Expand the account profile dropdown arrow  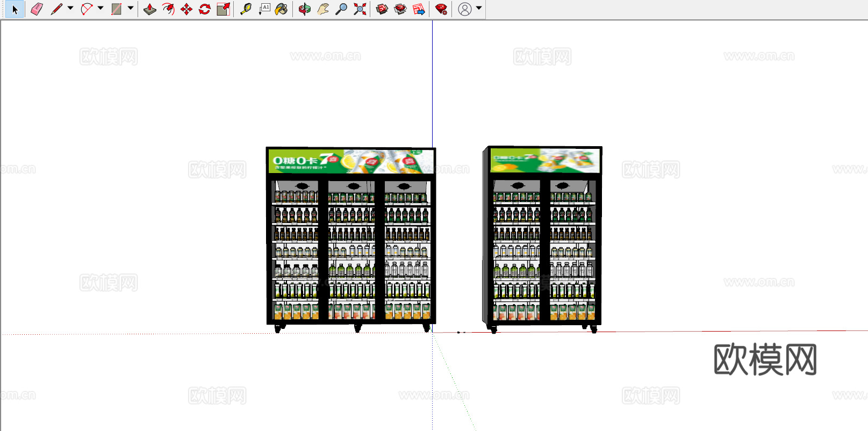pyautogui.click(x=479, y=9)
